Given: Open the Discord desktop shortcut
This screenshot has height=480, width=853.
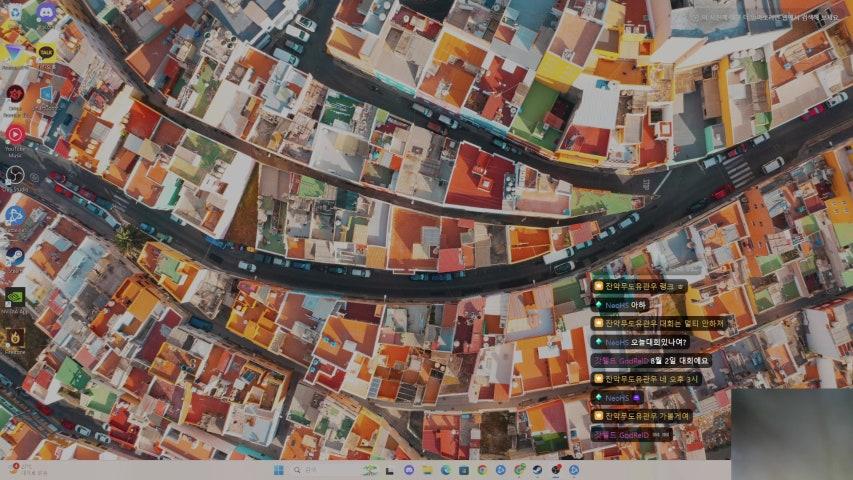Looking at the screenshot, I should click(46, 13).
